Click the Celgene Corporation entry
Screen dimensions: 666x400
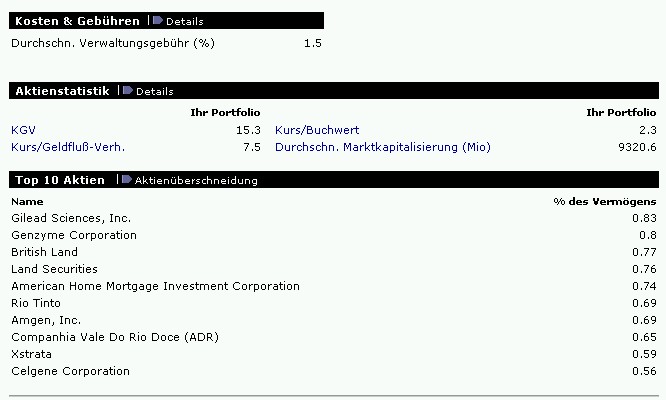point(70,371)
